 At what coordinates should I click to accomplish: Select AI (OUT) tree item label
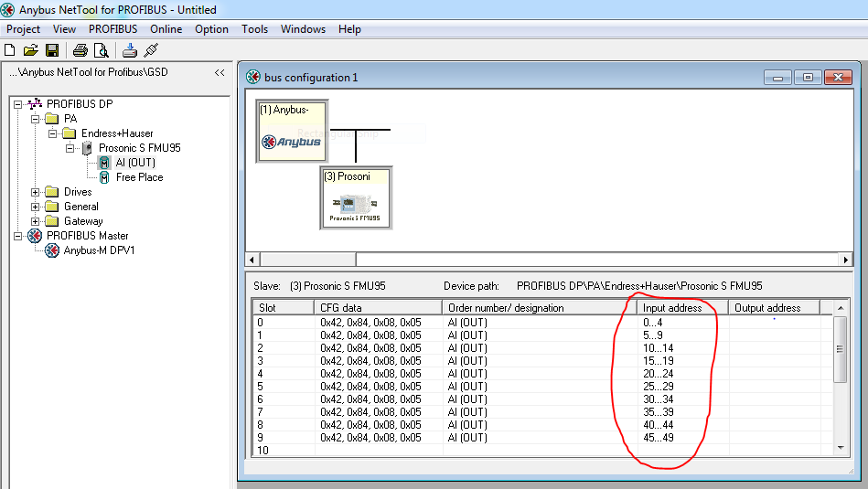[x=135, y=163]
